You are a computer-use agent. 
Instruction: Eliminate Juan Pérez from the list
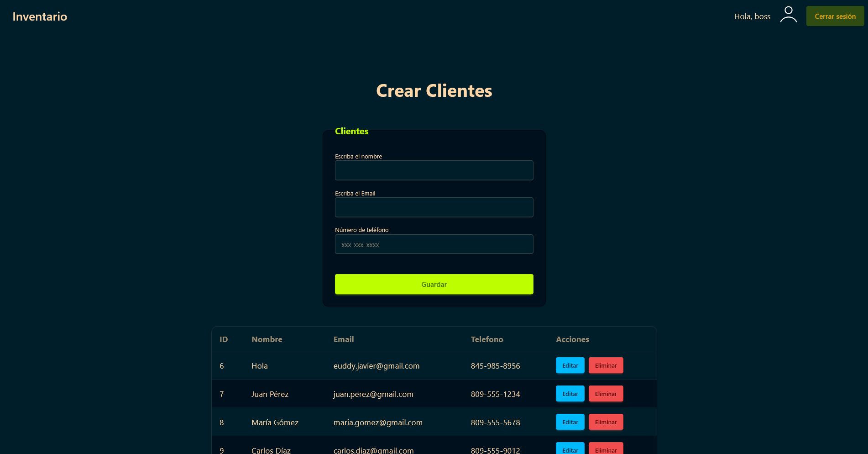[x=606, y=394]
